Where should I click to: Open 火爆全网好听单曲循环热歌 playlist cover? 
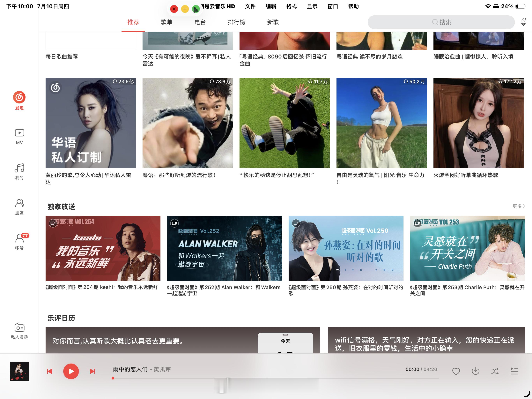478,123
